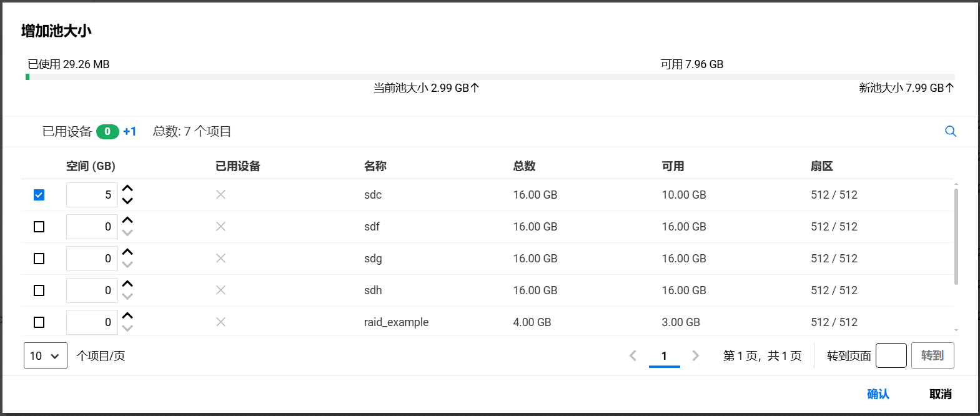Increase sdc space with up arrow

point(127,188)
